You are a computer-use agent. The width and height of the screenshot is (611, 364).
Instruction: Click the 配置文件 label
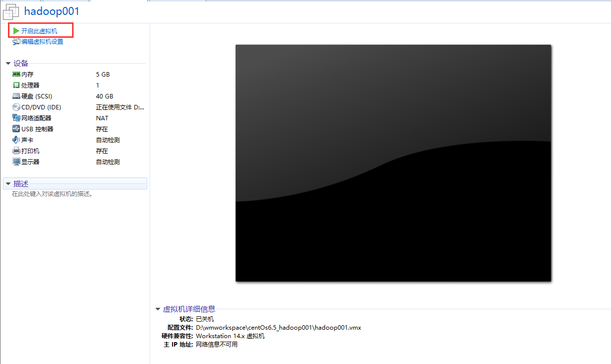click(180, 327)
